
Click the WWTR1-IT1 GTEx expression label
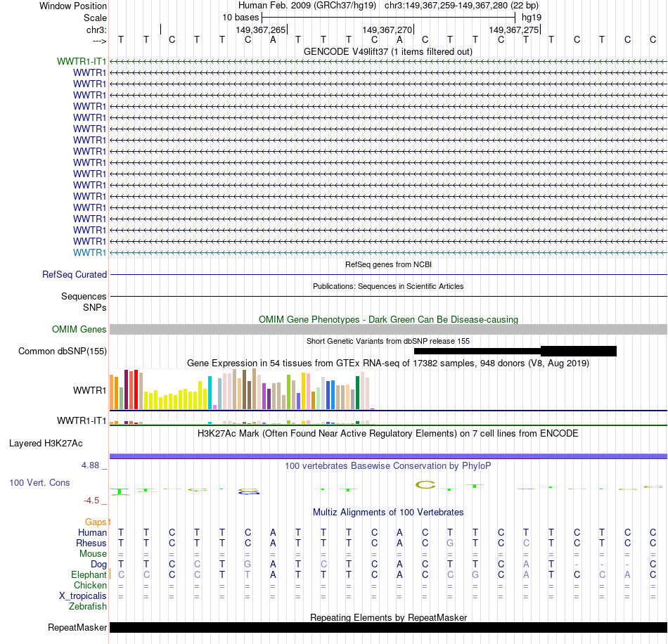(x=82, y=421)
